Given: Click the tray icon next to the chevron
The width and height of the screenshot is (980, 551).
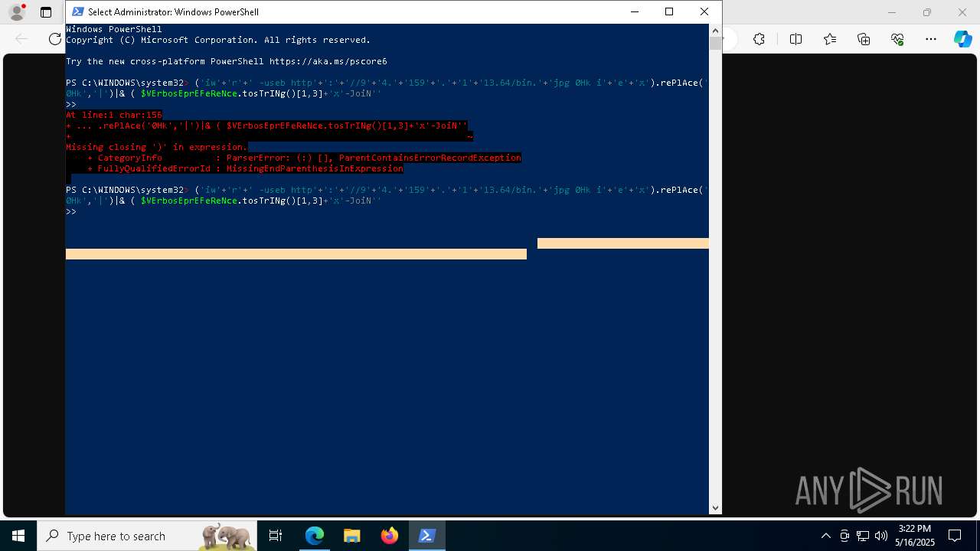Looking at the screenshot, I should pyautogui.click(x=844, y=536).
